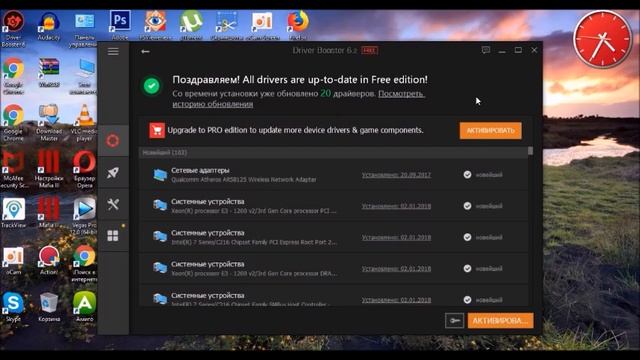The image size is (640, 360).
Task: Open the eye-icon image viewer desktop shortcut
Action: pos(155,25)
